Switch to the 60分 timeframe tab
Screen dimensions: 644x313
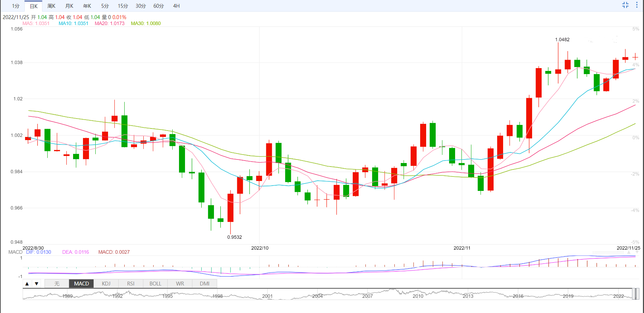coord(159,6)
